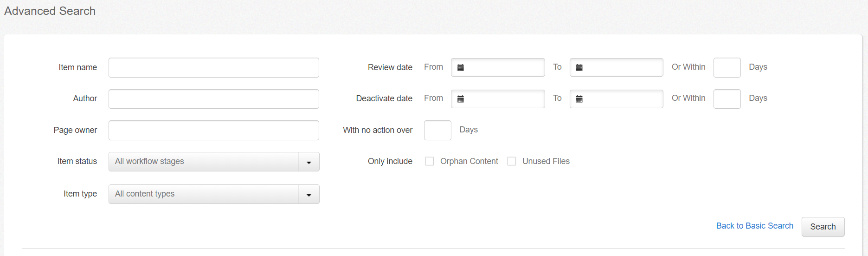Viewport: 868px width, 256px height.
Task: Focus the Author text field
Action: pyautogui.click(x=214, y=99)
